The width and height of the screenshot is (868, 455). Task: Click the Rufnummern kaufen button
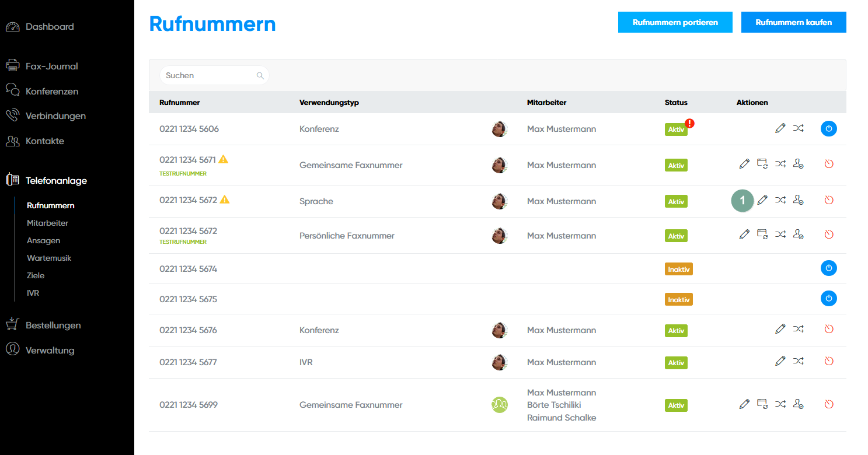pos(793,22)
